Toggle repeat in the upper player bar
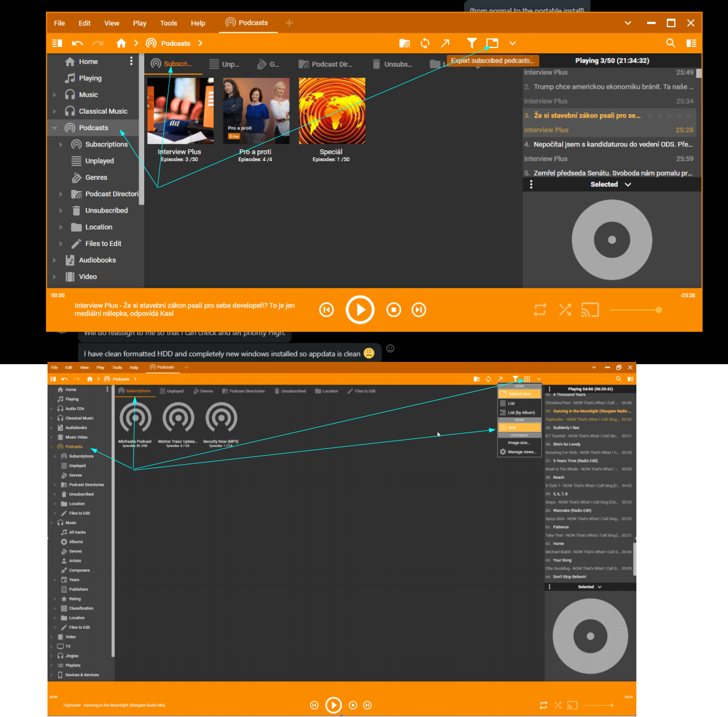The height and width of the screenshot is (717, 728). point(540,310)
